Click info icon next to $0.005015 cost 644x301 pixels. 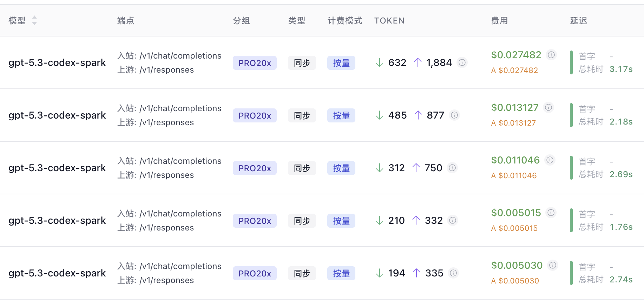(551, 213)
